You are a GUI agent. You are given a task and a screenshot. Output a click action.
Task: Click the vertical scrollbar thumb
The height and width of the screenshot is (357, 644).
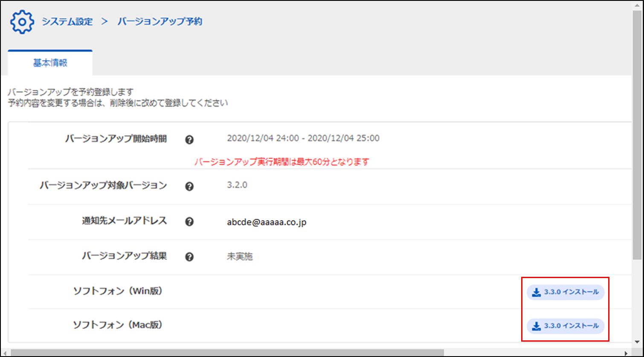(637, 132)
